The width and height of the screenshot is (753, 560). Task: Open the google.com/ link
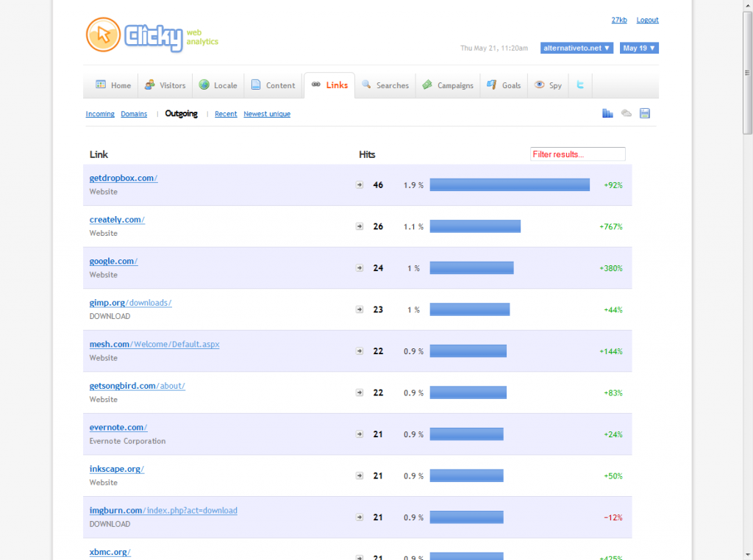click(113, 261)
